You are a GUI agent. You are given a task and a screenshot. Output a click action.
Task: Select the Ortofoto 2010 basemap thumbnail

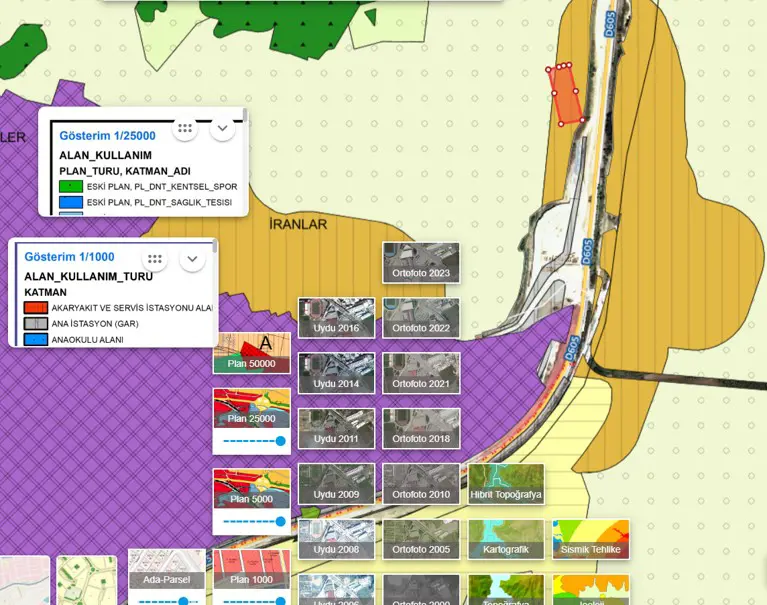(x=421, y=484)
